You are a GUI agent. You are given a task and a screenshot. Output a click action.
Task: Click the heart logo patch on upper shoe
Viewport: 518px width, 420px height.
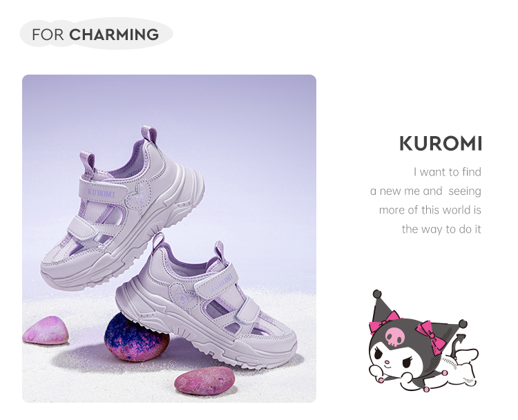tap(140, 195)
